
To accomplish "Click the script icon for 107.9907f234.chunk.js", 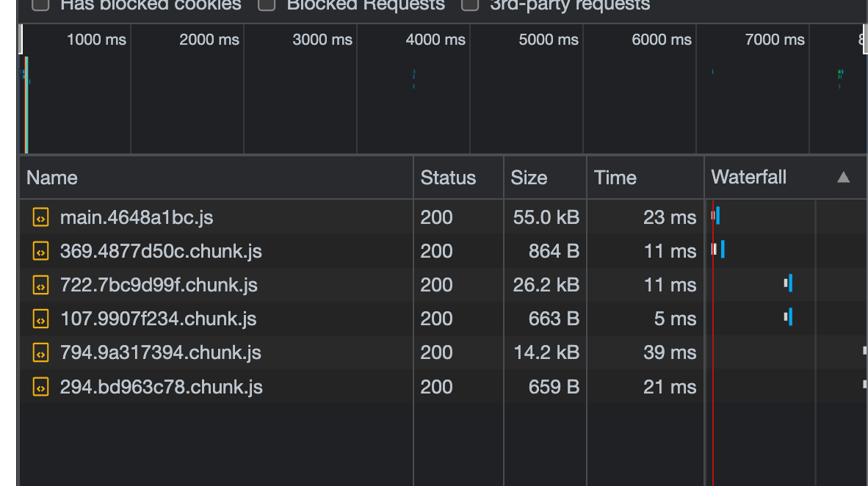I will [x=40, y=319].
